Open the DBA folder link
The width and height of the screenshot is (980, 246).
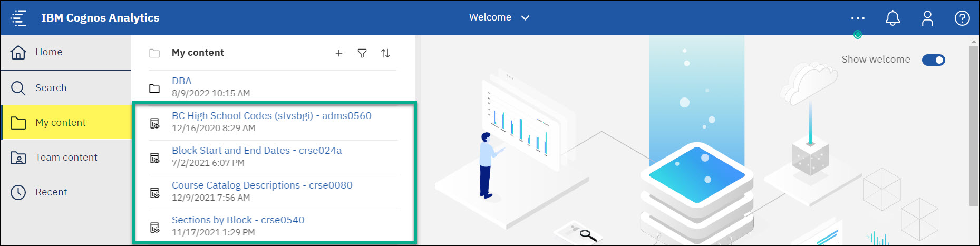click(181, 81)
